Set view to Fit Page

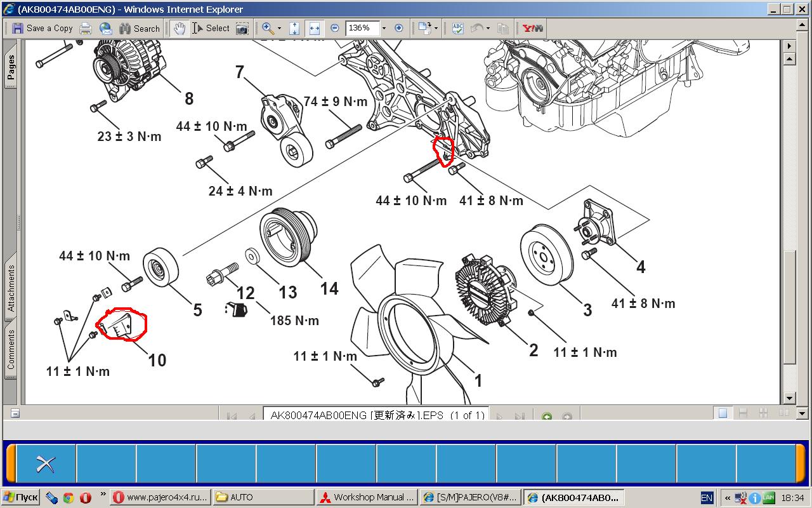294,28
